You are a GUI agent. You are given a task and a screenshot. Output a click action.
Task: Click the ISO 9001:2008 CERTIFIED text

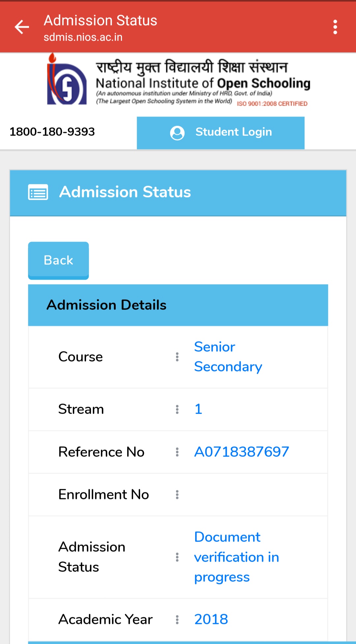point(272,104)
